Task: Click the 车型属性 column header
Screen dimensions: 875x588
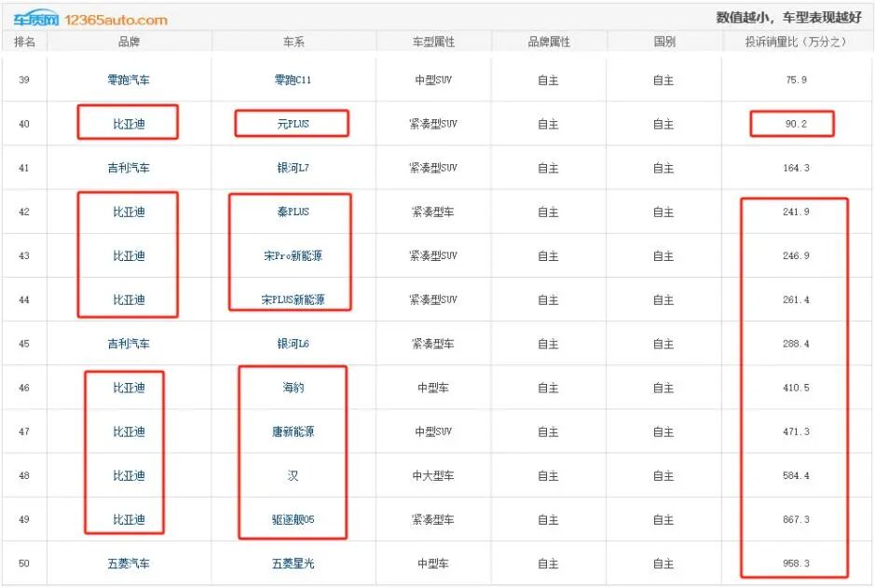Action: [x=433, y=42]
